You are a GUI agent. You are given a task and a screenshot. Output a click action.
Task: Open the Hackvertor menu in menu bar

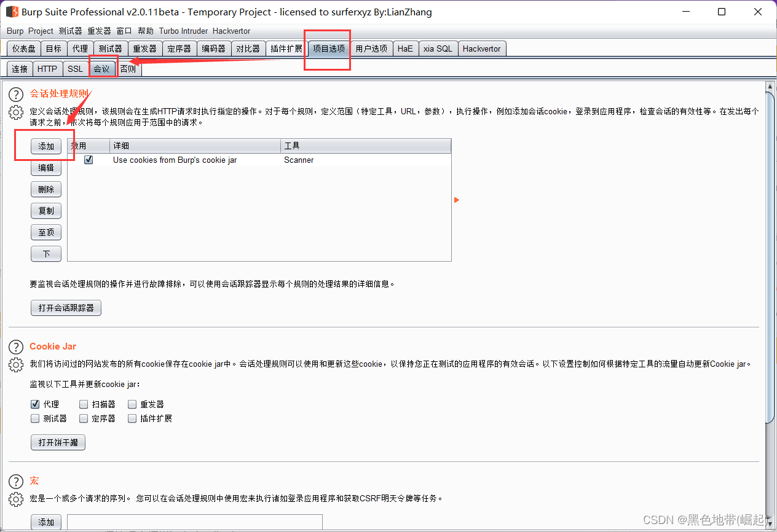pos(231,31)
